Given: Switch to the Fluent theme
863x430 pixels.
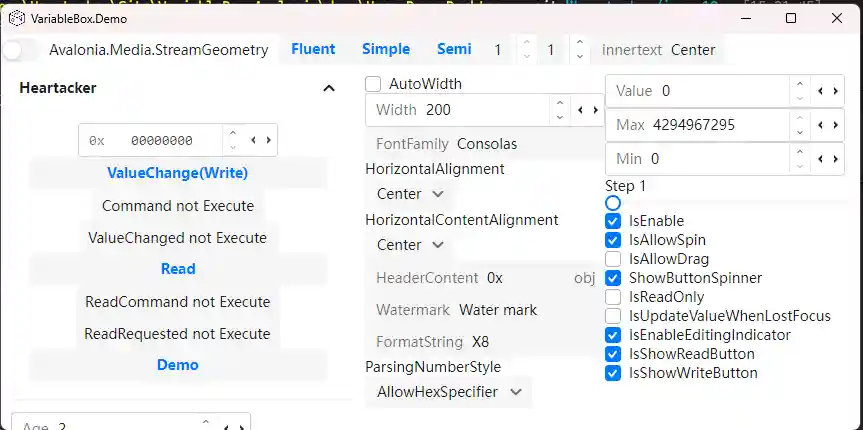Looking at the screenshot, I should coord(313,49).
